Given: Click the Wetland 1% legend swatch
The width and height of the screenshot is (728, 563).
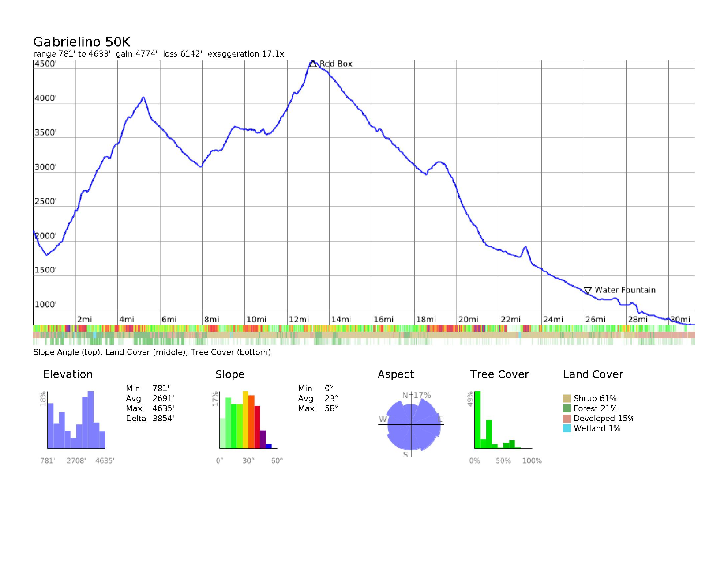Looking at the screenshot, I should (x=567, y=428).
